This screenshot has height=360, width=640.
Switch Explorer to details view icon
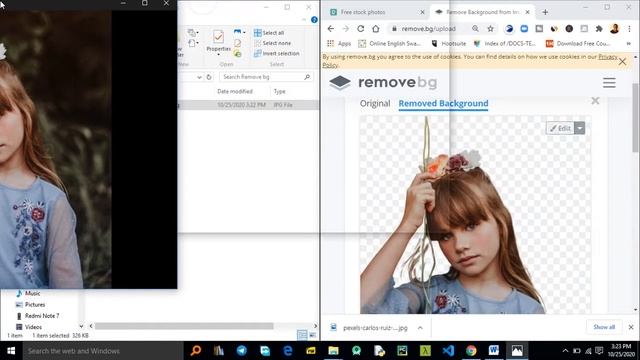302,335
